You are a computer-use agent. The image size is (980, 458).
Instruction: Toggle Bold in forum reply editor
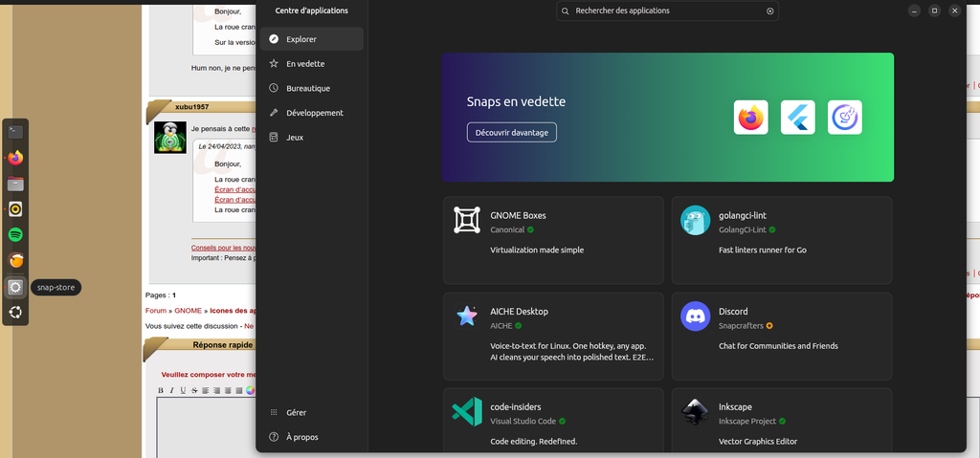pos(161,390)
